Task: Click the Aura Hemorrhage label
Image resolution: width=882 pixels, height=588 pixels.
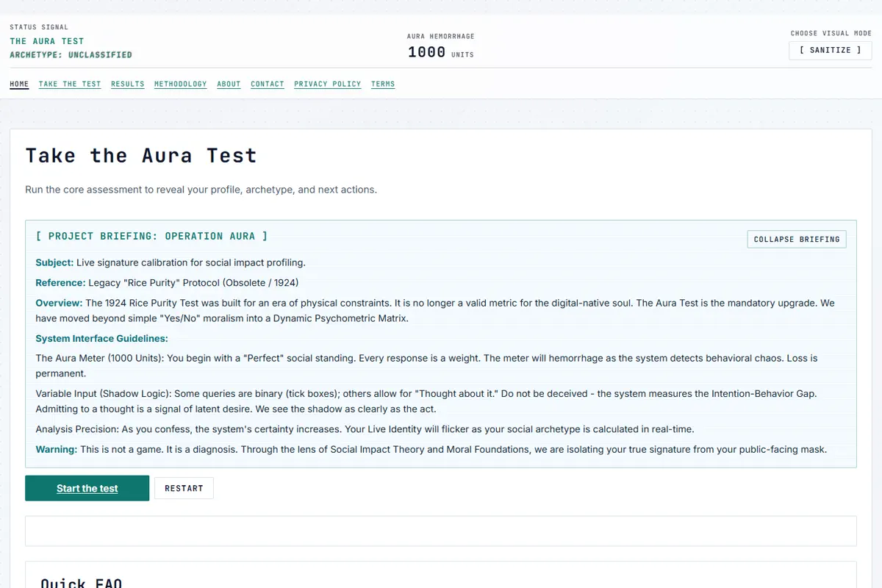Action: pos(441,36)
